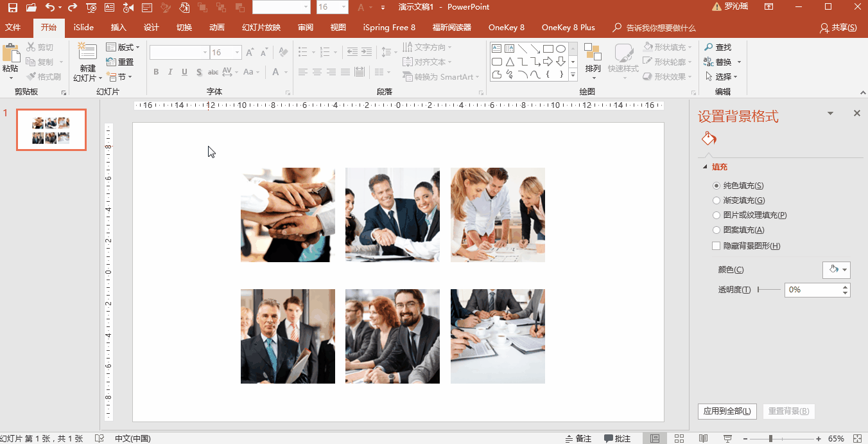Switch to Slide Sorter view in status bar

click(679, 438)
